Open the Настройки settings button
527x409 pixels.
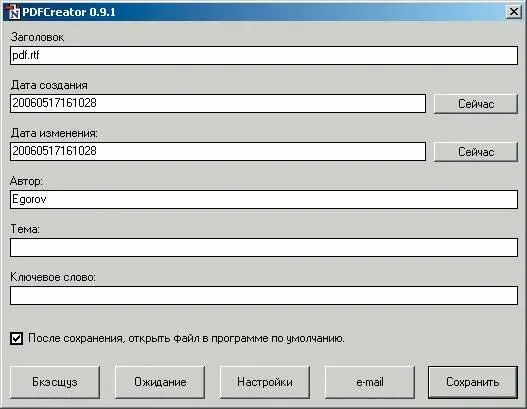point(265,382)
